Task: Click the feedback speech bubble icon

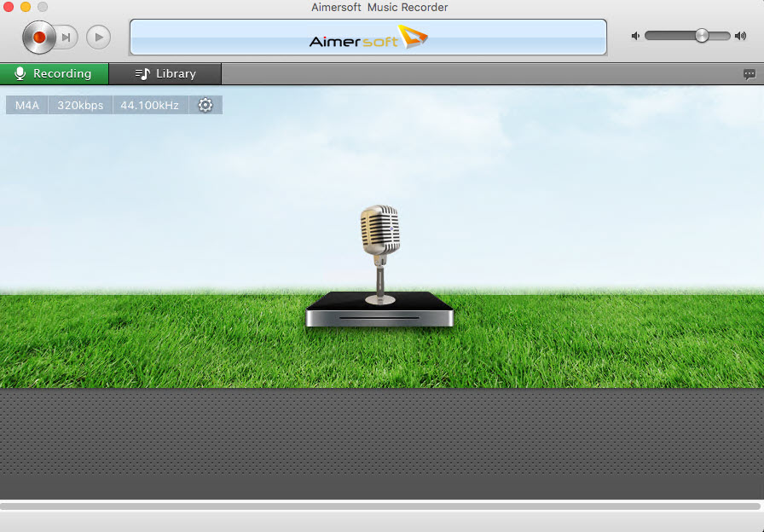Action: point(750,74)
